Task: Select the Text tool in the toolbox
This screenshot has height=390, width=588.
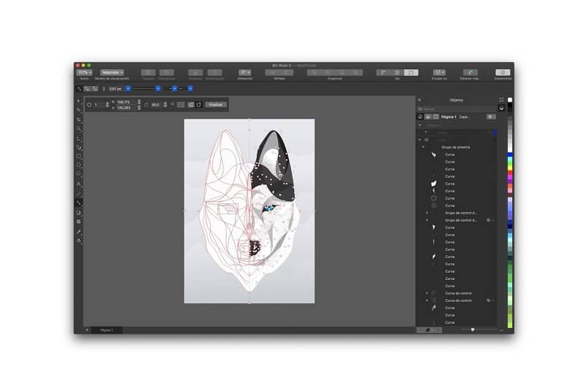Action: [79, 184]
